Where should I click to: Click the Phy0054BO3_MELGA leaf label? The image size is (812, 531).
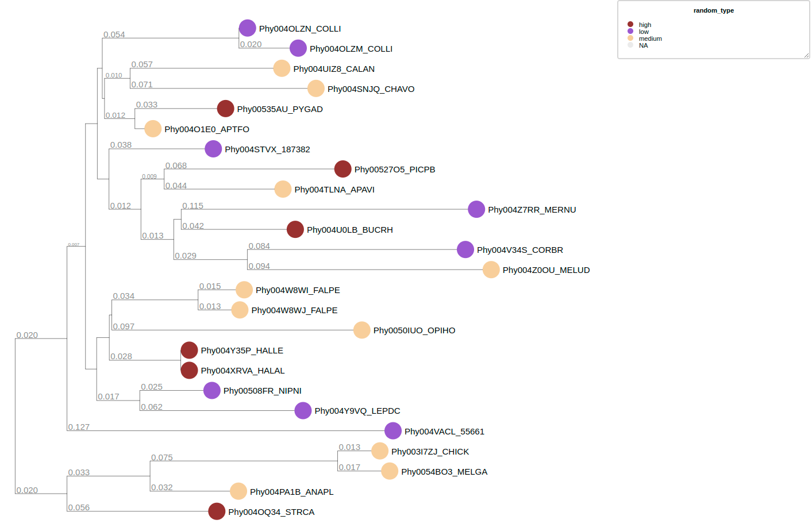444,472
